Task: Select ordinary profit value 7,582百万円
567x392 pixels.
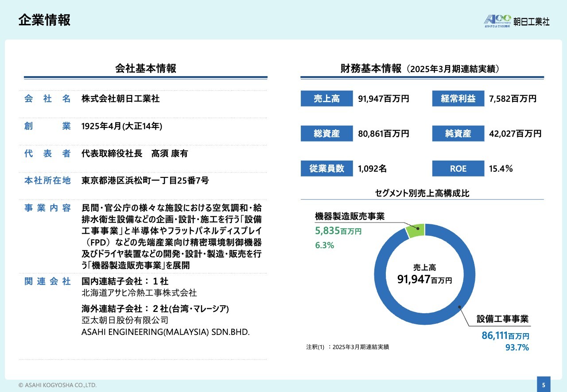Action: (513, 99)
